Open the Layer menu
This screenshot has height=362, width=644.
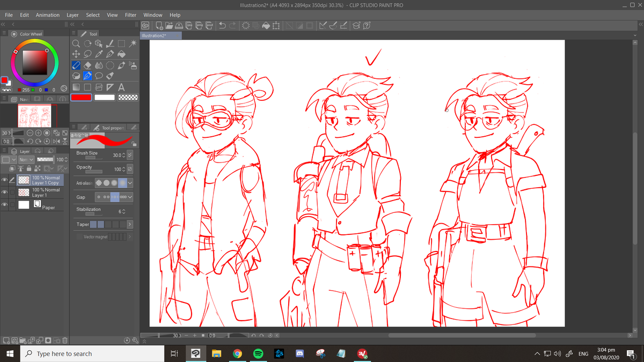click(72, 15)
